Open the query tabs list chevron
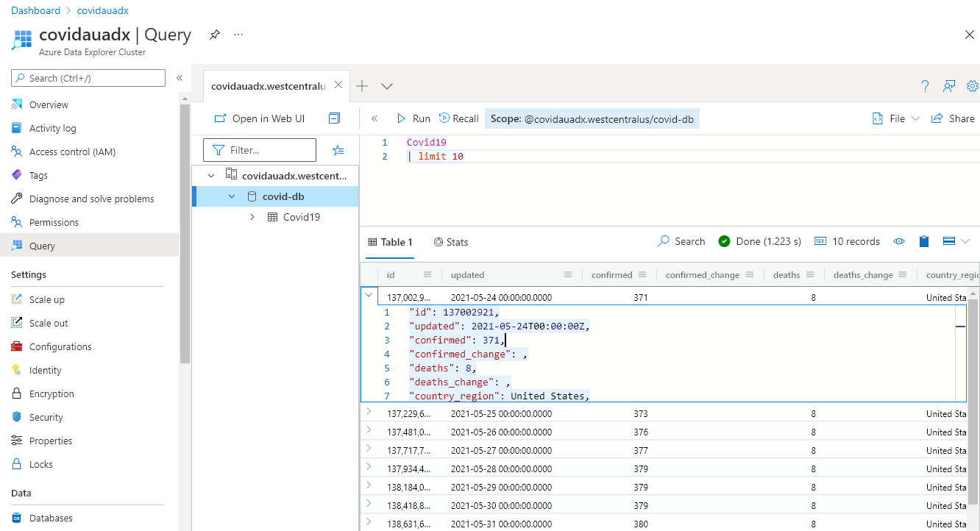The image size is (980, 531). 387,86
